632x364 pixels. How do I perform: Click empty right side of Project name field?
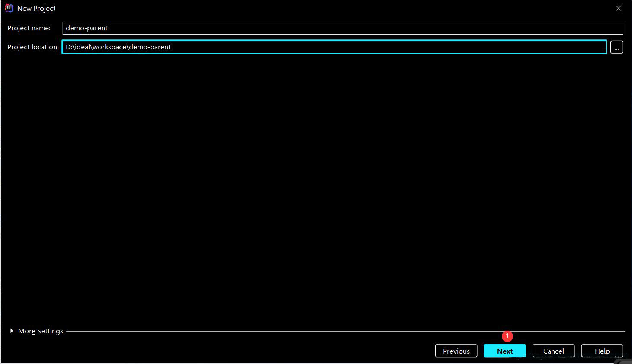click(389, 28)
